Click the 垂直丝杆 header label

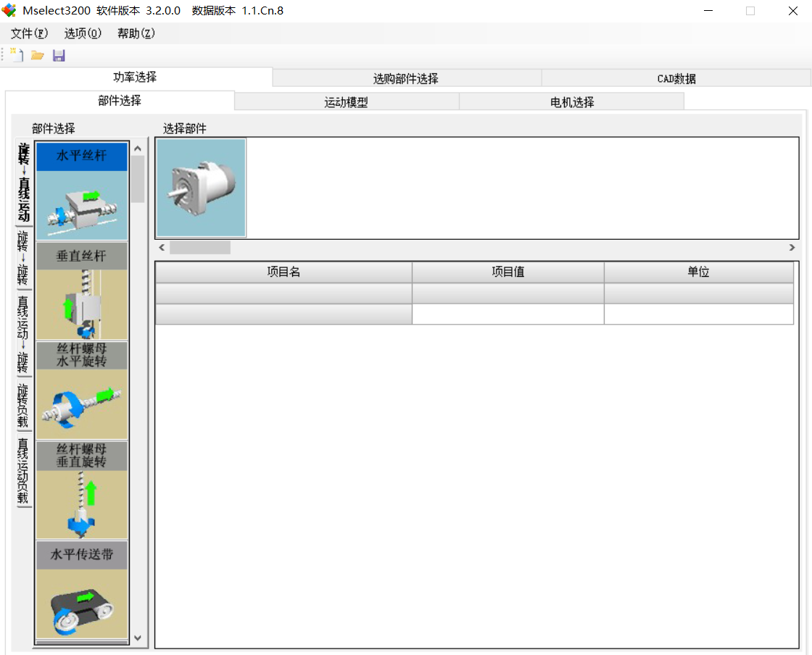(x=82, y=256)
